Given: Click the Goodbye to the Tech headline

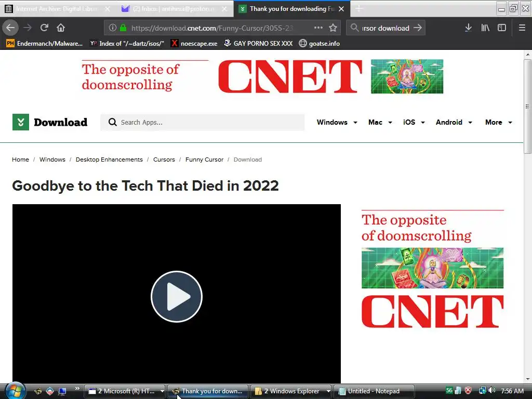Looking at the screenshot, I should point(145,185).
